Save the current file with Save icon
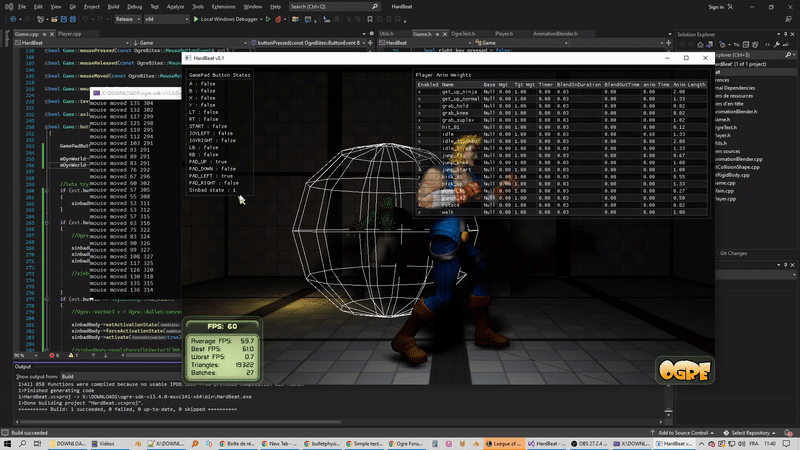Screen dimensions: 800x450 point(64,19)
